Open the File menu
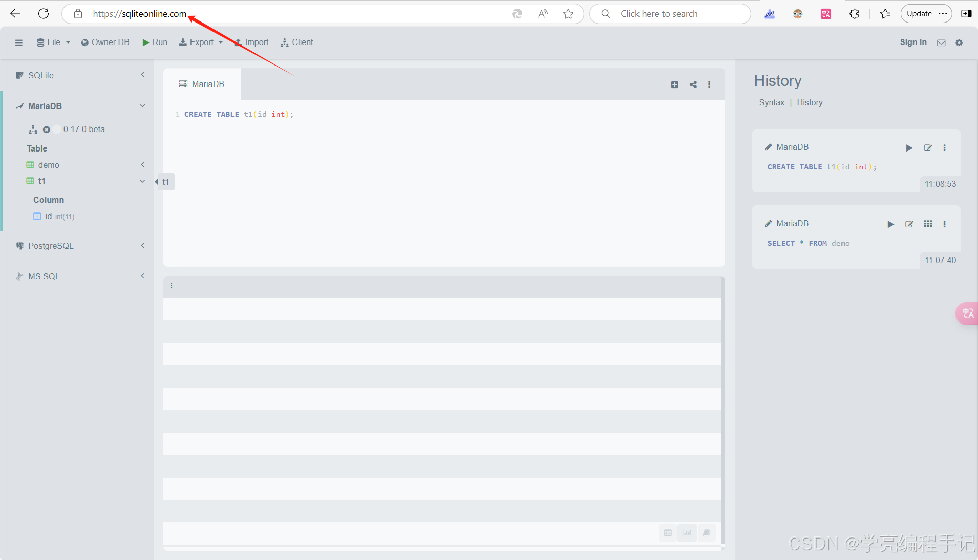Screen dimensions: 978x560 coord(53,42)
